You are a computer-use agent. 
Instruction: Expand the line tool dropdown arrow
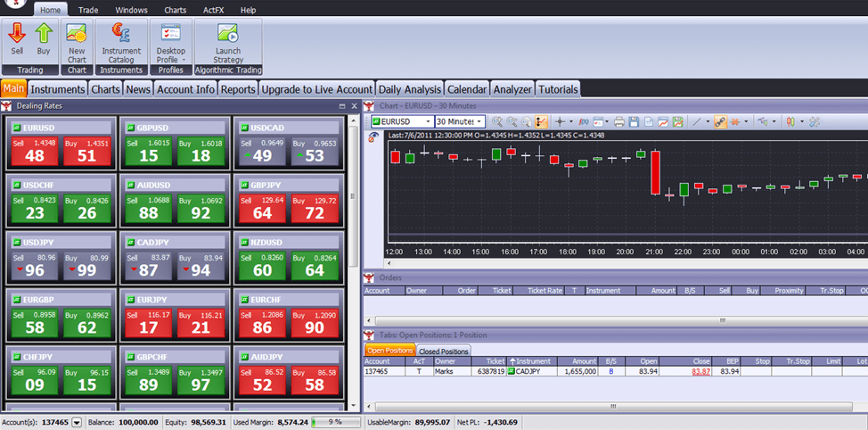coord(708,122)
